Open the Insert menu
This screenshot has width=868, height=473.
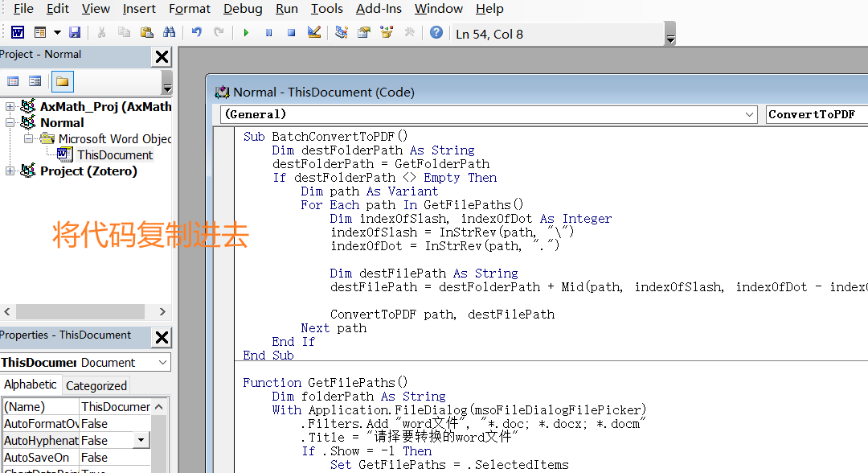point(139,9)
